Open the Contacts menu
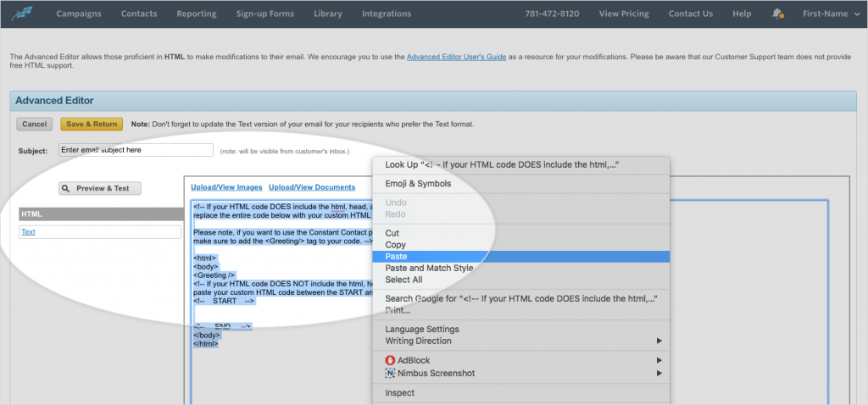Viewport: 868px width, 405px height. 139,14
